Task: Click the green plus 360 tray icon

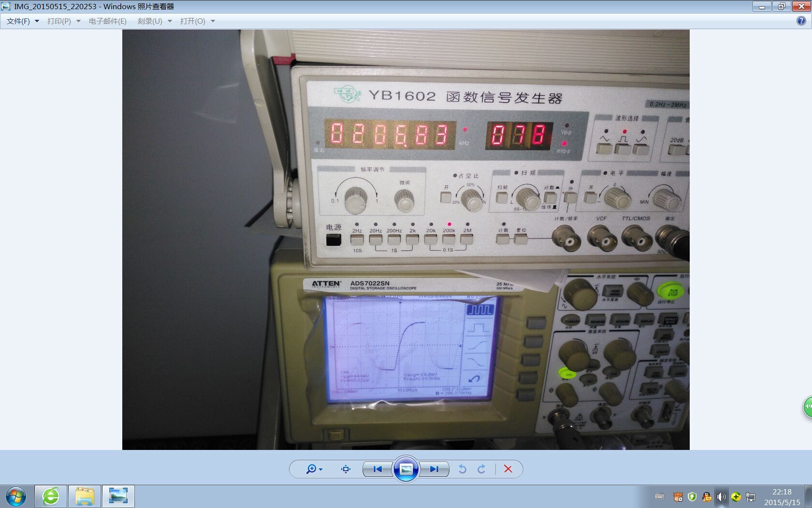Action: point(736,496)
